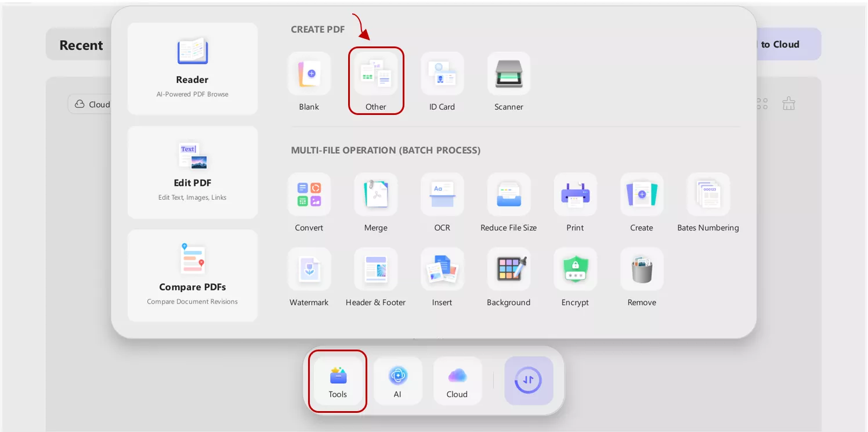The width and height of the screenshot is (868, 432).
Task: Open the Header & Footer tool
Action: 375,269
